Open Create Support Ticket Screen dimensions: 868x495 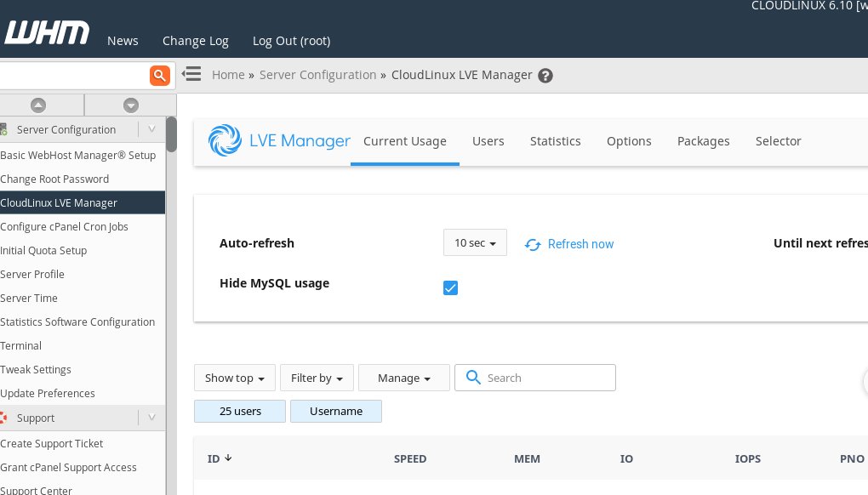51,443
